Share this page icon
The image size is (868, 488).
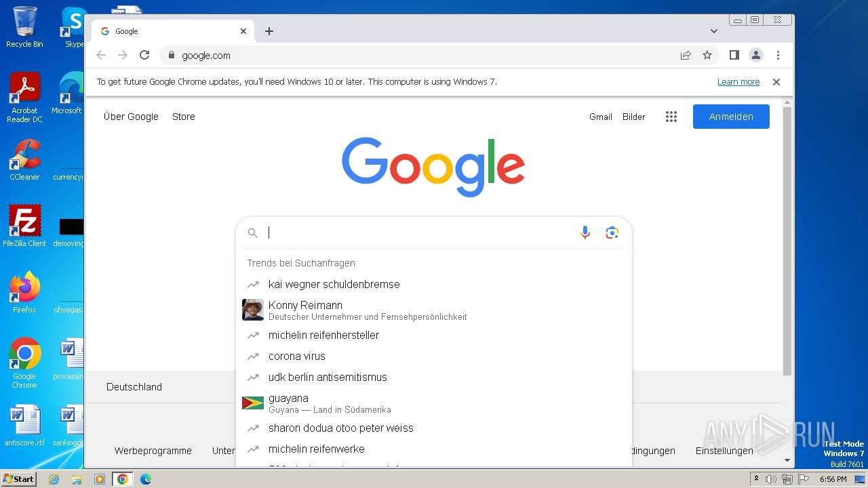point(686,56)
